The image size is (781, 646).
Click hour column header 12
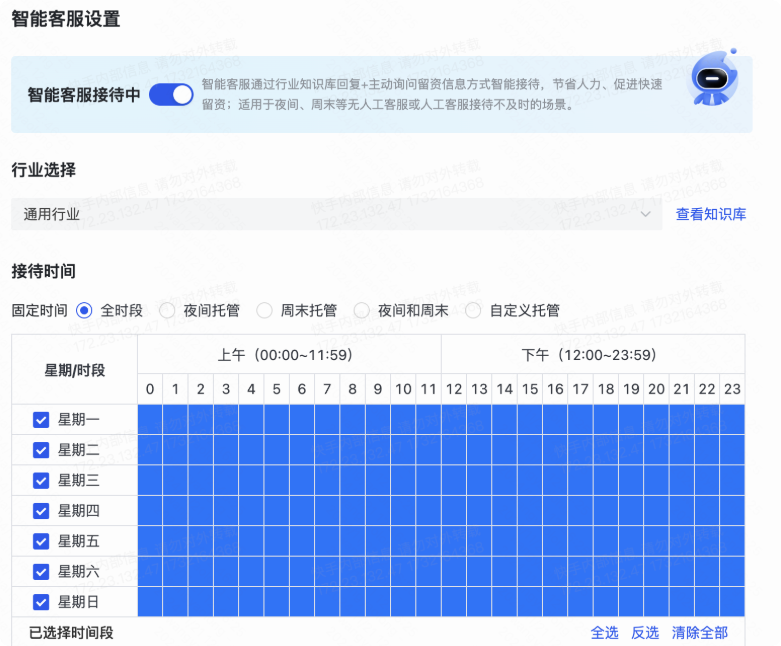tap(454, 389)
